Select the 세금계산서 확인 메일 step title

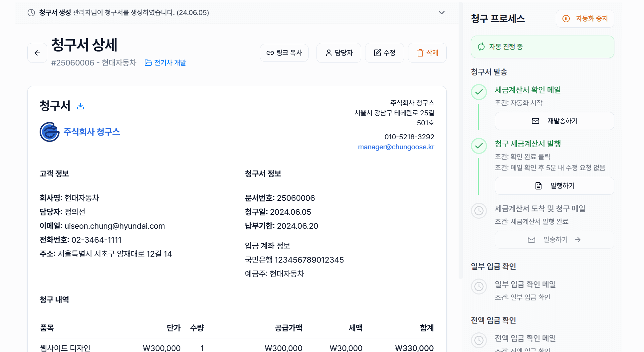tap(528, 90)
